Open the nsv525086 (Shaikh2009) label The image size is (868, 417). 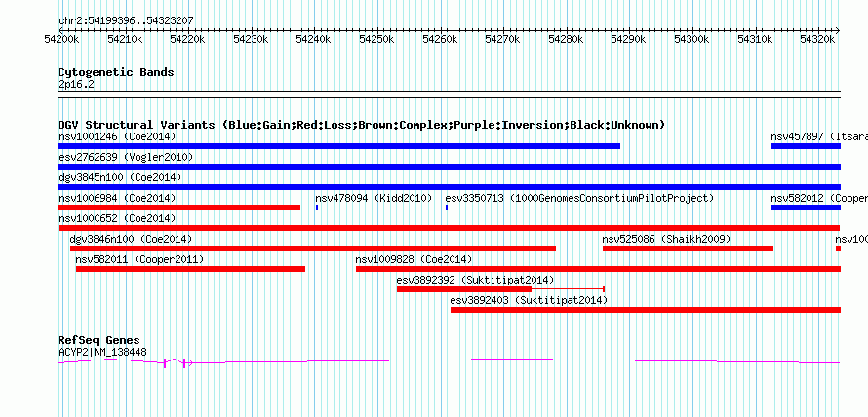[x=666, y=239]
